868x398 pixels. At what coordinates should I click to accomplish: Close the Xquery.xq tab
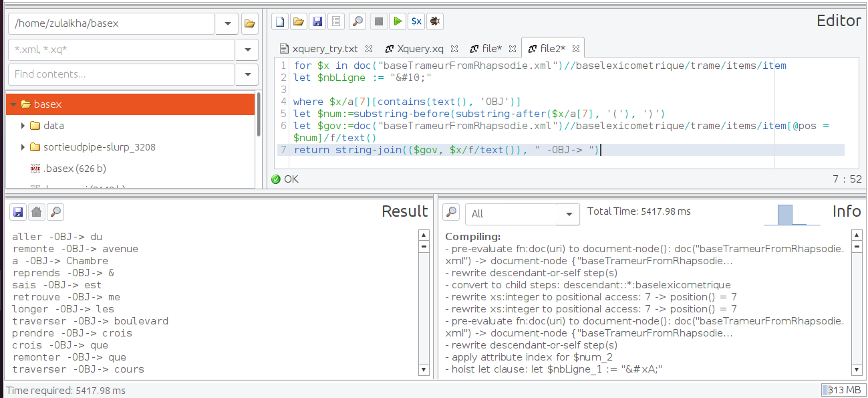click(x=454, y=49)
